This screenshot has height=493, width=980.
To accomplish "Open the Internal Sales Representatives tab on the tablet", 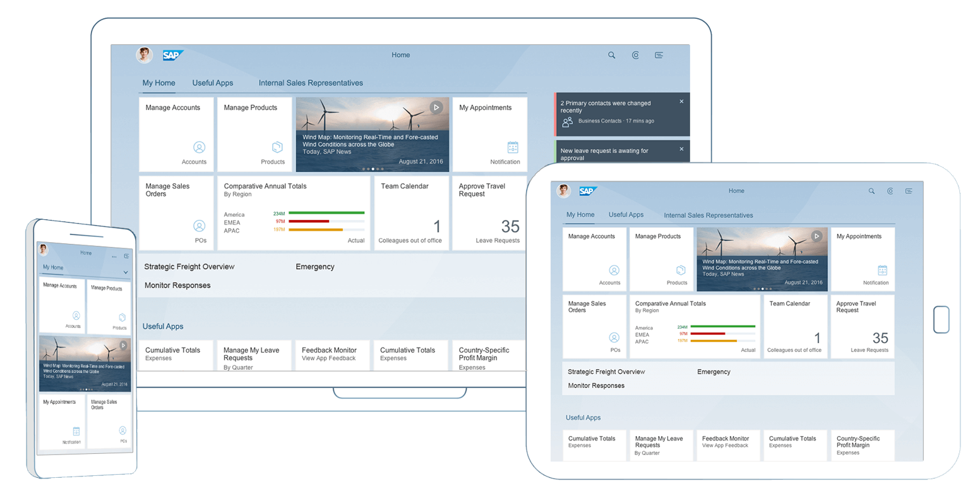I will coord(708,216).
